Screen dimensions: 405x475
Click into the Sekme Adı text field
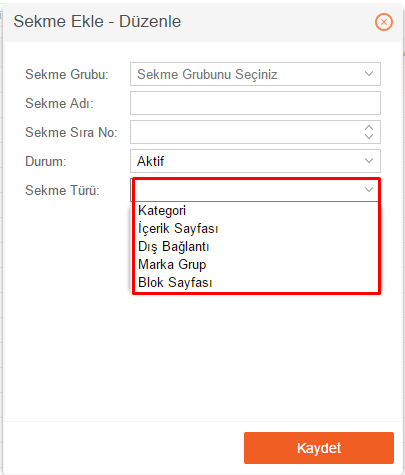pyautogui.click(x=255, y=103)
